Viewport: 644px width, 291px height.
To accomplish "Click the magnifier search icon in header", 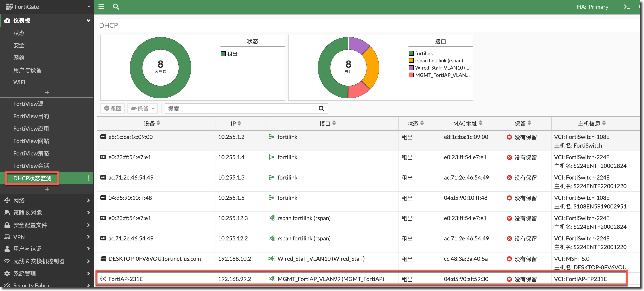I will pos(116,7).
